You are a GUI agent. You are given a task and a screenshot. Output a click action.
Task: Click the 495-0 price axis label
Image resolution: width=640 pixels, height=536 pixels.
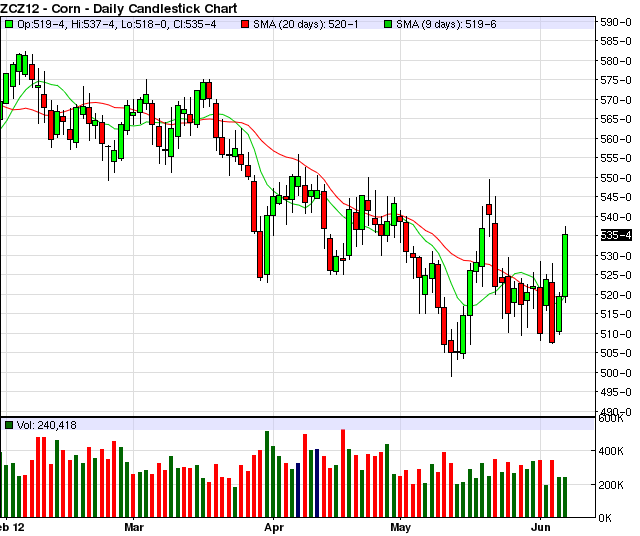coord(616,392)
